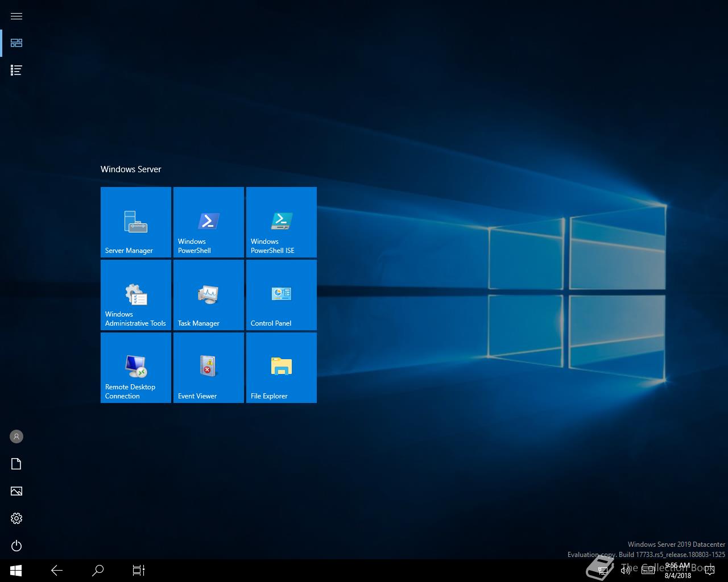The image size is (728, 582).
Task: Open the Task Manager tile
Action: (209, 295)
